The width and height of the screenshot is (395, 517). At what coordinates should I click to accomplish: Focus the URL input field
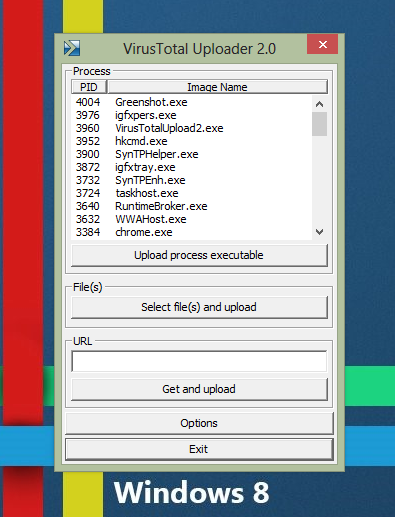[x=199, y=361]
